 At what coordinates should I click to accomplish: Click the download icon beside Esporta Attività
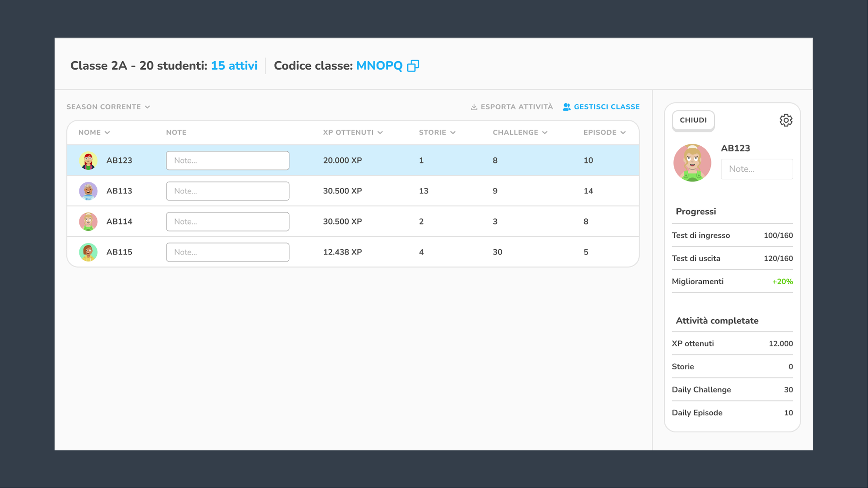(474, 107)
